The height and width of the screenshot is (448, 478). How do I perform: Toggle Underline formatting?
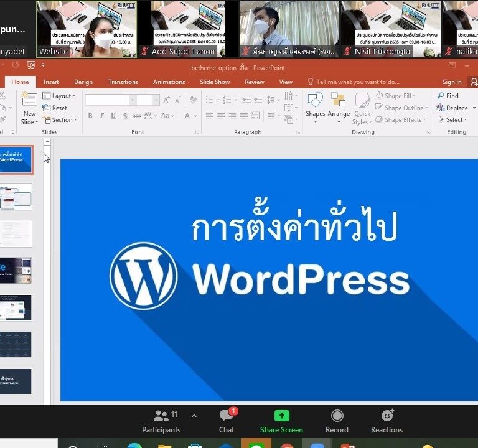click(x=113, y=116)
